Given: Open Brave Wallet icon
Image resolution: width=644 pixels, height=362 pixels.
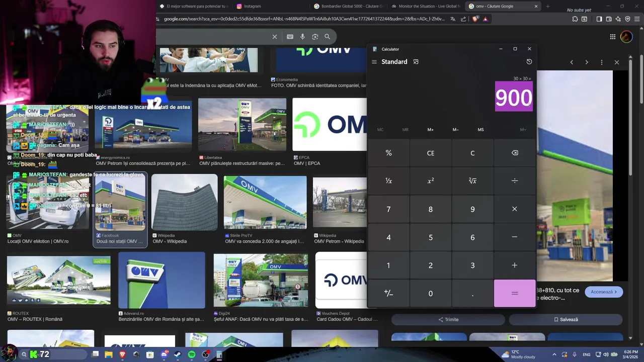Looking at the screenshot, I should [609, 19].
